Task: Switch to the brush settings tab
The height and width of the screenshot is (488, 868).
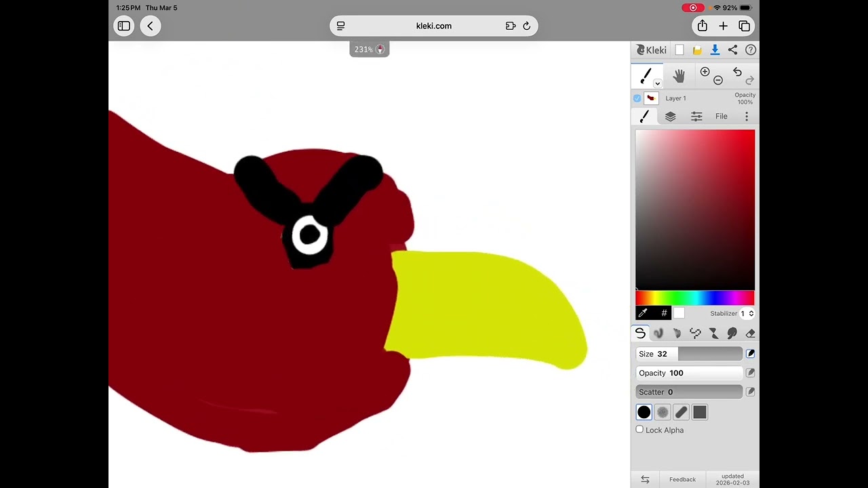Action: coord(644,117)
